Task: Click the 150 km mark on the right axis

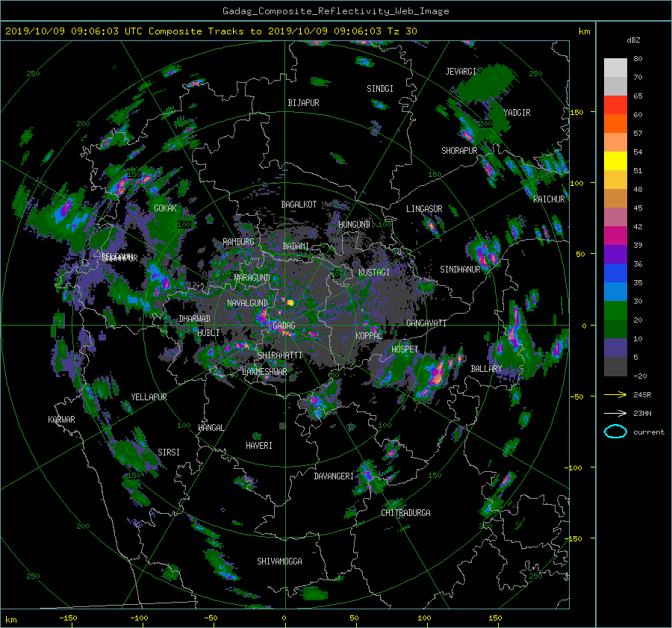Action: (x=577, y=112)
